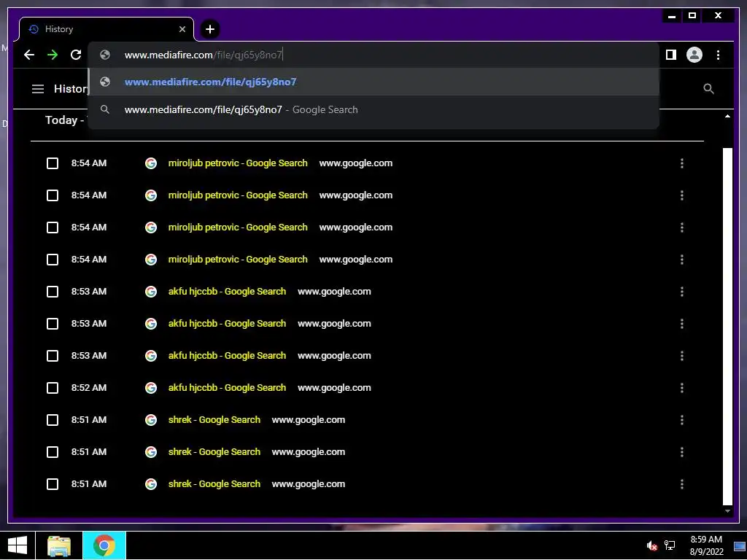
Task: Click the Chrome taskbar icon
Action: [x=104, y=545]
